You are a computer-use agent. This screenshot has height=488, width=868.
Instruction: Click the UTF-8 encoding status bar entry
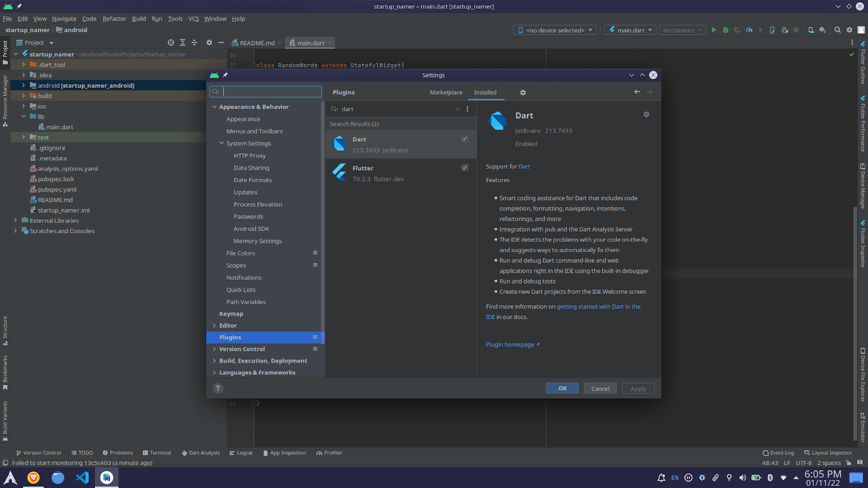(803, 463)
